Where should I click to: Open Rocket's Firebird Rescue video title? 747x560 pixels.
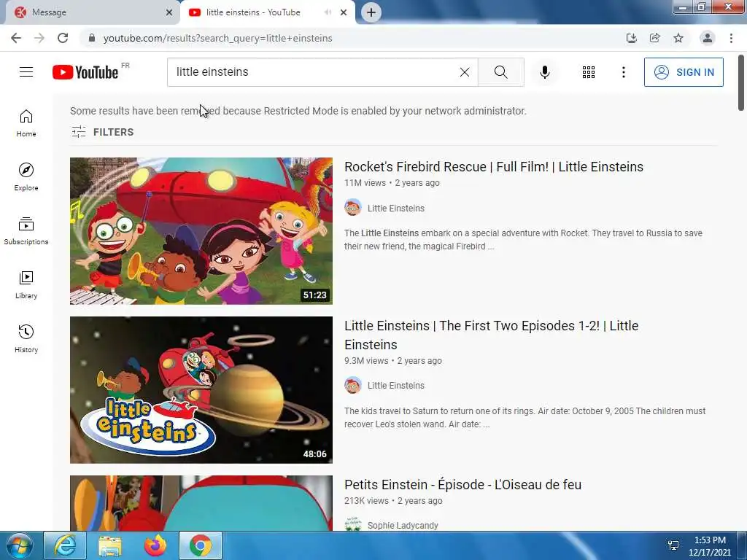[494, 167]
